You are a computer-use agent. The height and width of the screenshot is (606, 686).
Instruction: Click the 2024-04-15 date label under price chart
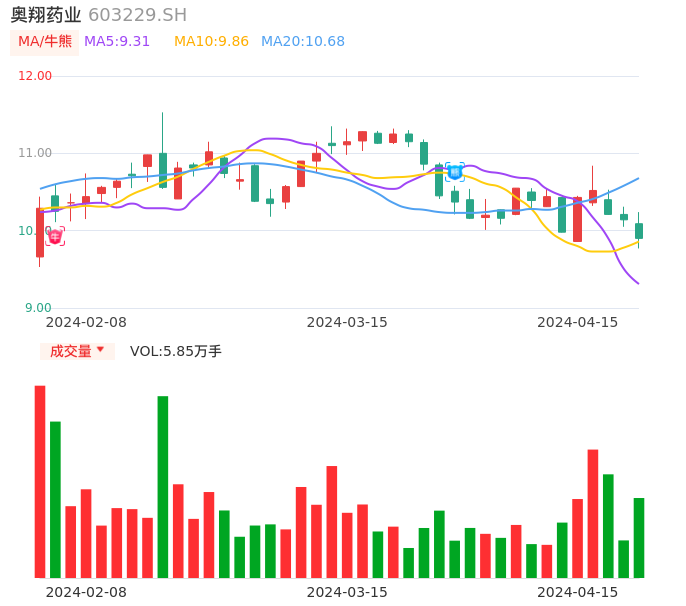coord(578,322)
